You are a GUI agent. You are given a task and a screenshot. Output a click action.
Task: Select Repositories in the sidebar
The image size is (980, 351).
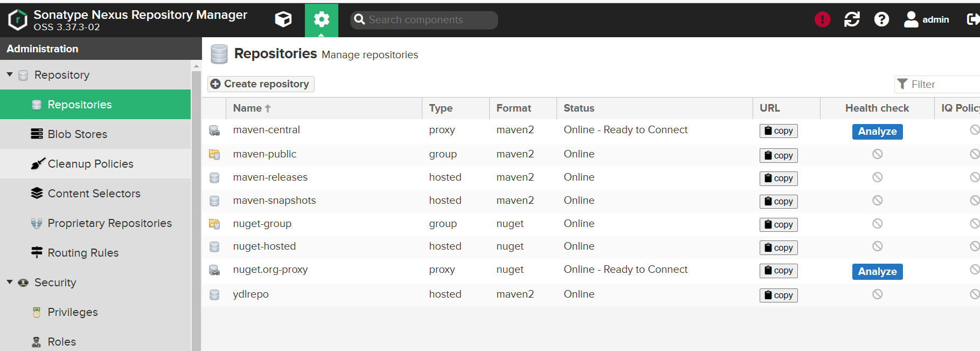(x=95, y=105)
